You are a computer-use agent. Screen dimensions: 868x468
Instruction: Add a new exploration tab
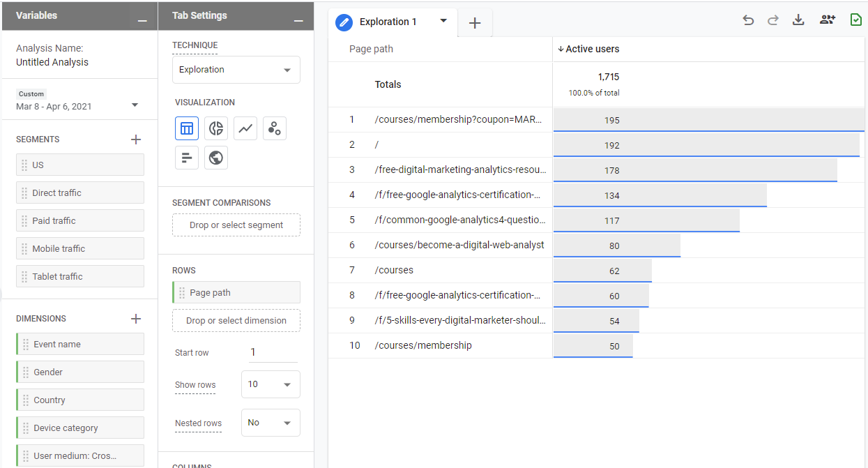tap(475, 23)
